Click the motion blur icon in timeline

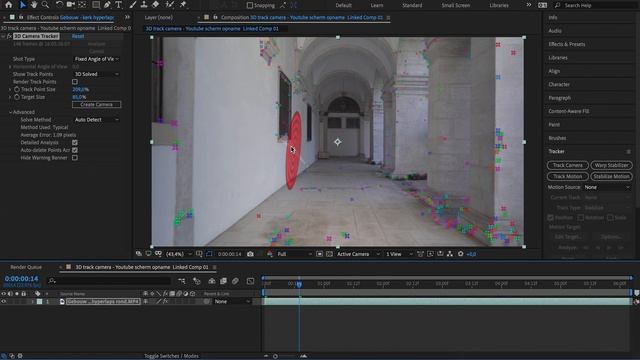(x=235, y=281)
